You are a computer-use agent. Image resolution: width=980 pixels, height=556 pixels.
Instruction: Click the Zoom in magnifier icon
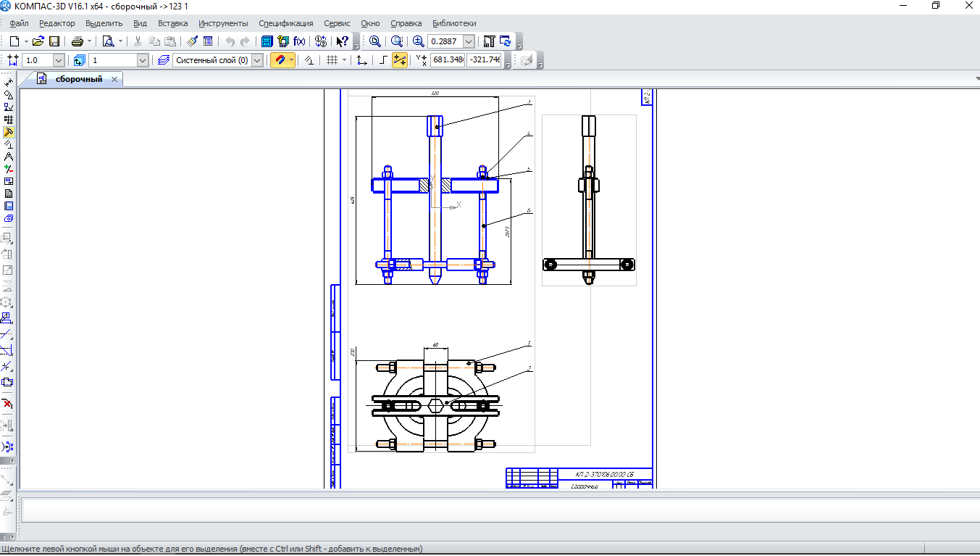pyautogui.click(x=419, y=41)
